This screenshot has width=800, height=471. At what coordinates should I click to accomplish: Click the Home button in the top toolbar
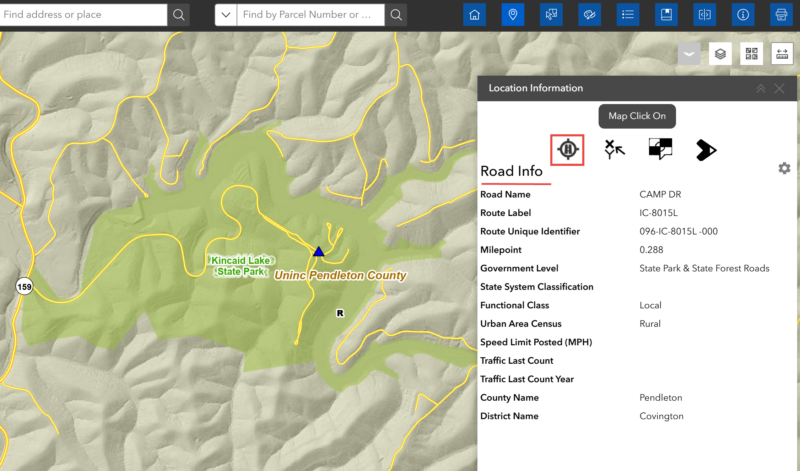(474, 15)
